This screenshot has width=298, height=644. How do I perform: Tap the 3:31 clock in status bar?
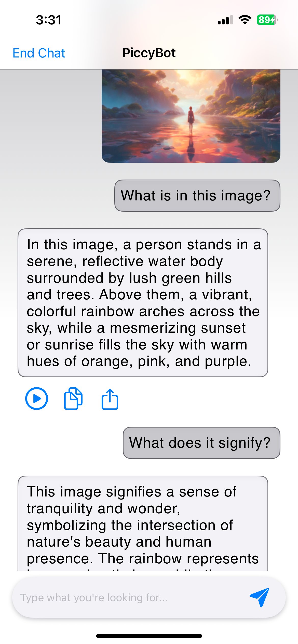[49, 20]
